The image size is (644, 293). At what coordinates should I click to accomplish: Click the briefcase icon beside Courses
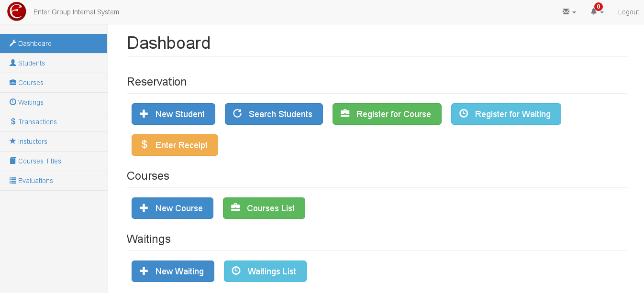(13, 82)
